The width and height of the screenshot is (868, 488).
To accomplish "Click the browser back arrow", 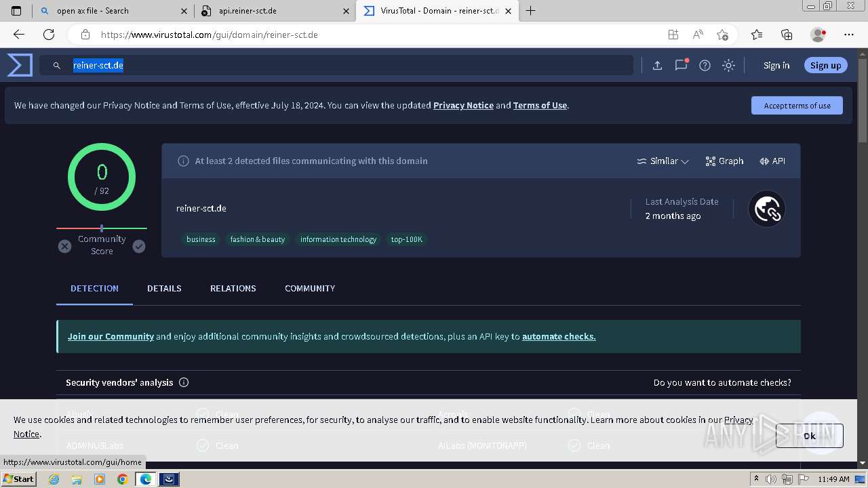I will [x=19, y=35].
